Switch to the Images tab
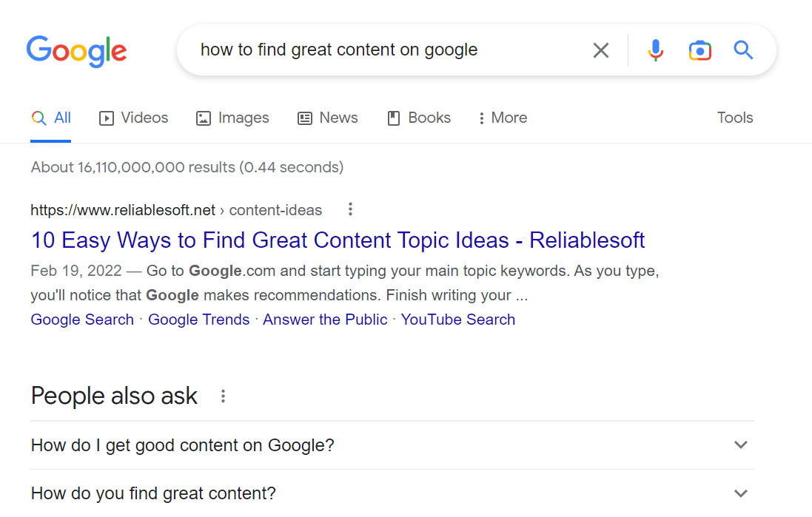This screenshot has width=812, height=517. point(232,118)
